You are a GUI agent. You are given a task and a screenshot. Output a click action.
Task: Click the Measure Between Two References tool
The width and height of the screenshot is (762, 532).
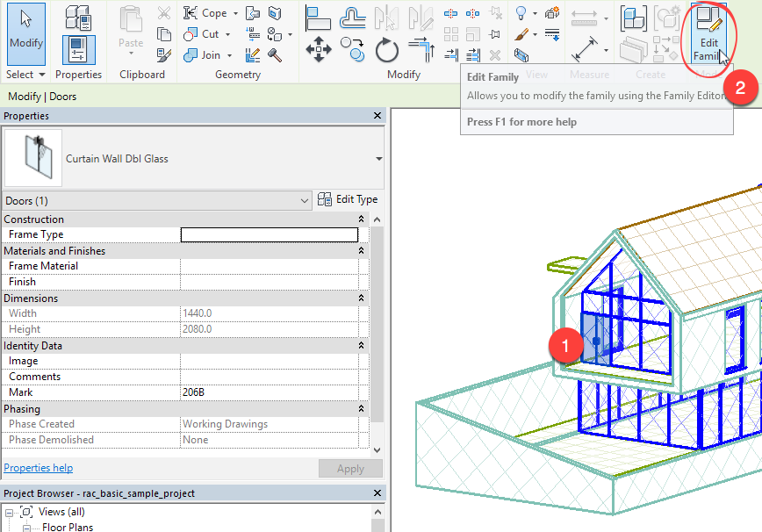click(x=584, y=18)
